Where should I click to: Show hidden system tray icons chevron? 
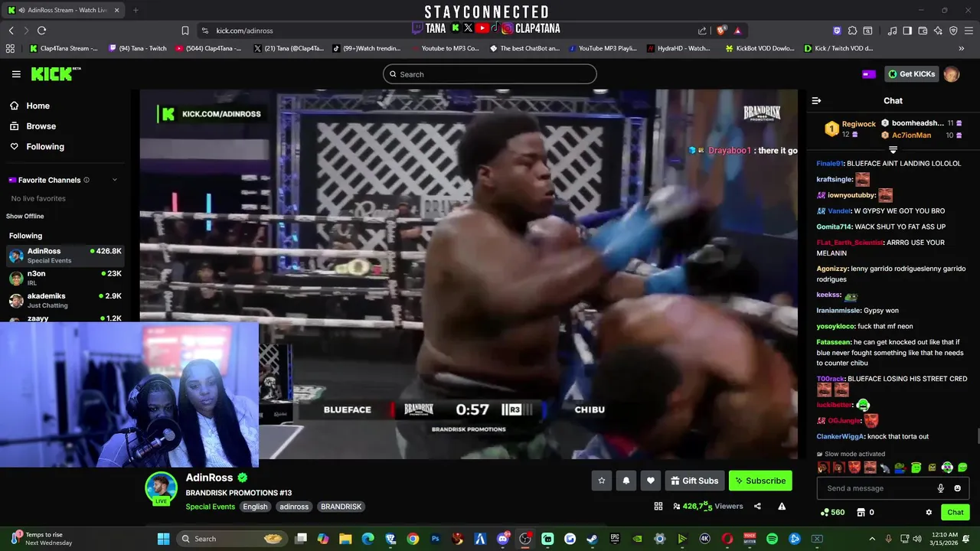[x=872, y=539]
